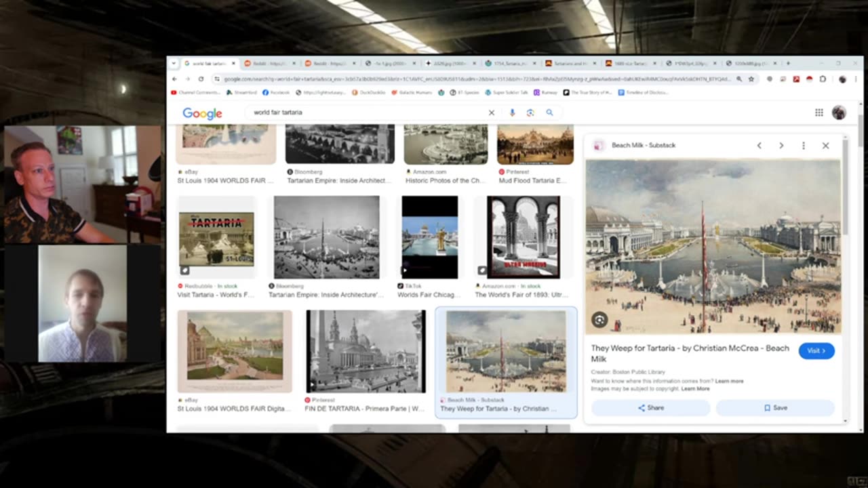Open the Runway bookmark
This screenshot has width=868, height=488.
click(546, 92)
